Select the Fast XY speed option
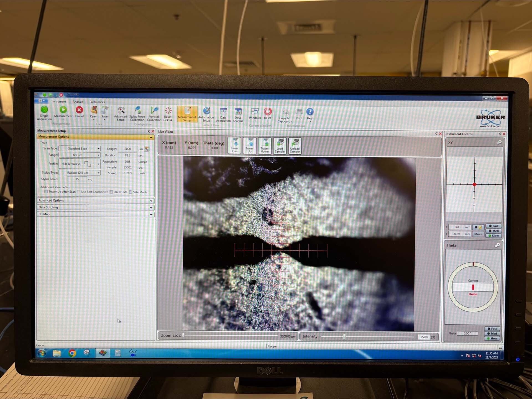 (493, 226)
